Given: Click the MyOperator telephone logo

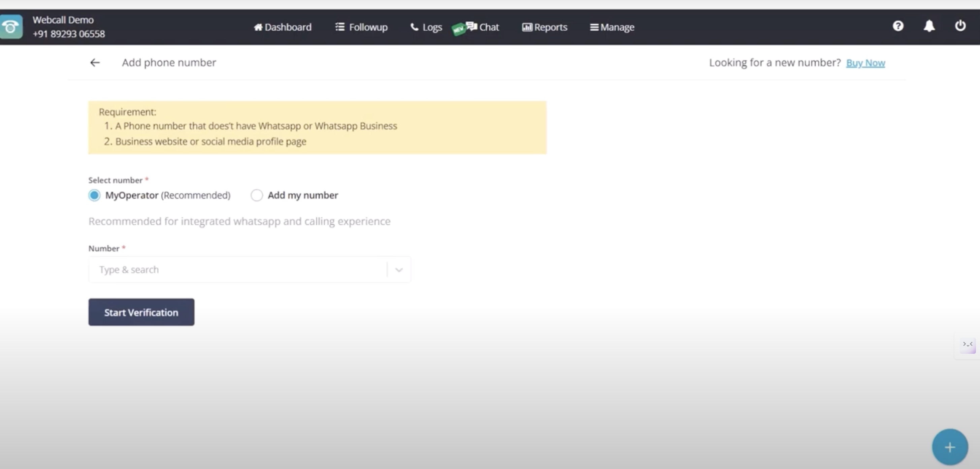Looking at the screenshot, I should pyautogui.click(x=11, y=27).
